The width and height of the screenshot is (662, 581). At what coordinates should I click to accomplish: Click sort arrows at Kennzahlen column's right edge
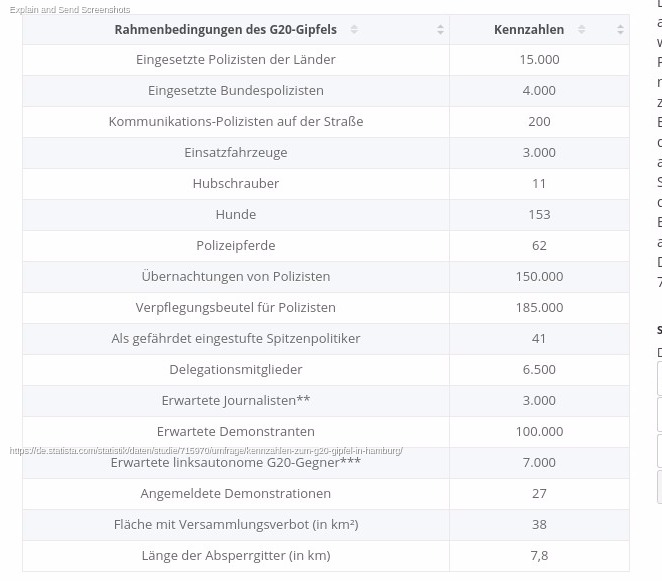(x=620, y=30)
